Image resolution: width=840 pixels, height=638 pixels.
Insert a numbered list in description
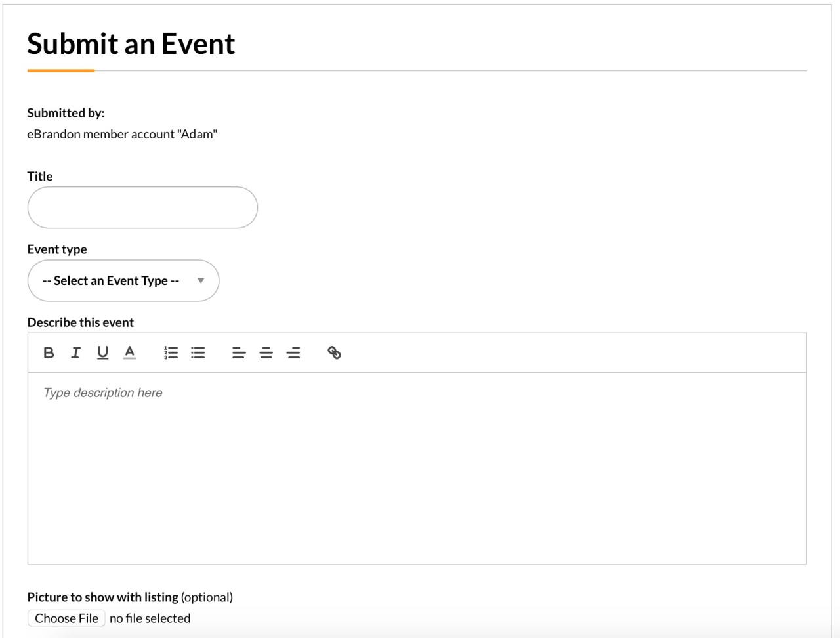point(171,353)
